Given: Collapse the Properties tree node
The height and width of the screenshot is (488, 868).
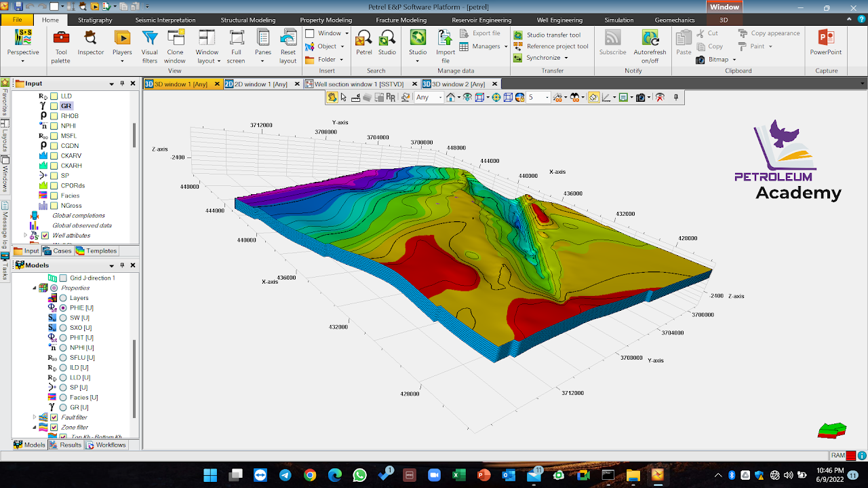Looking at the screenshot, I should [x=35, y=288].
